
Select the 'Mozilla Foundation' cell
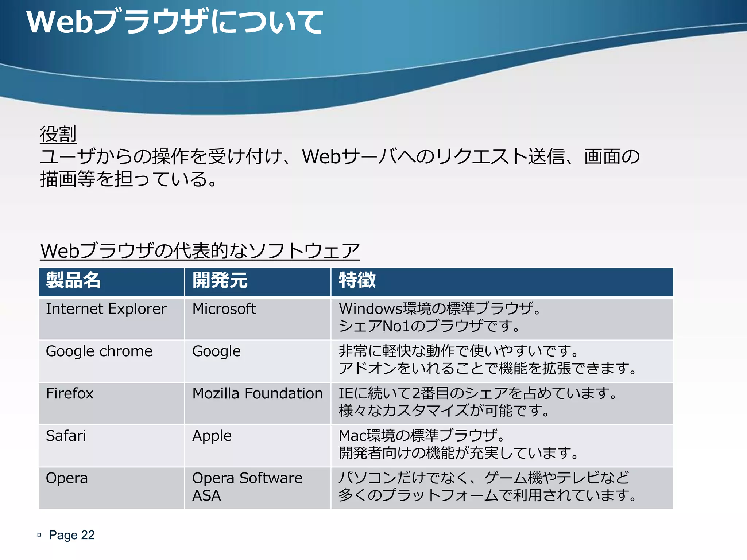(x=258, y=404)
